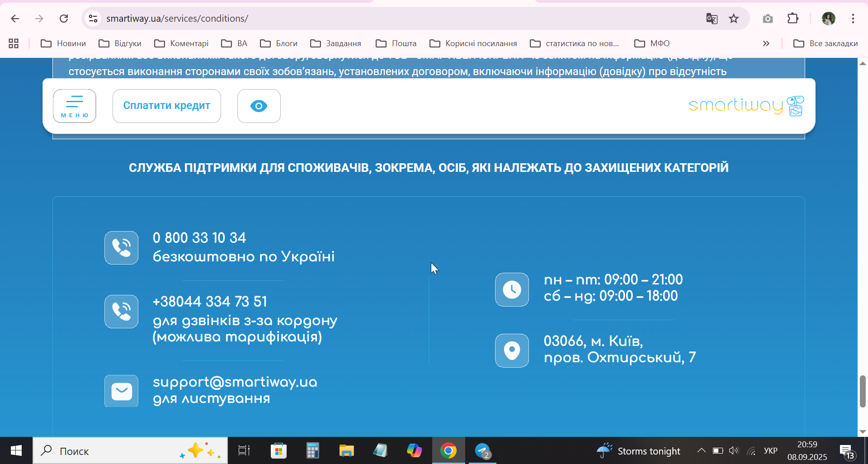Open the статистика по нов... bookmark folder
868x464 pixels.
click(x=575, y=43)
